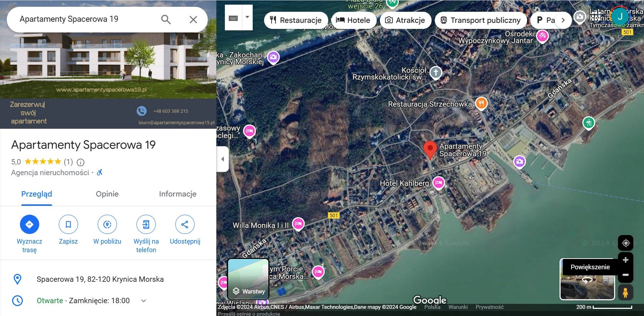Center map on my location
Image resolution: width=644 pixels, height=316 pixels.
pos(625,243)
